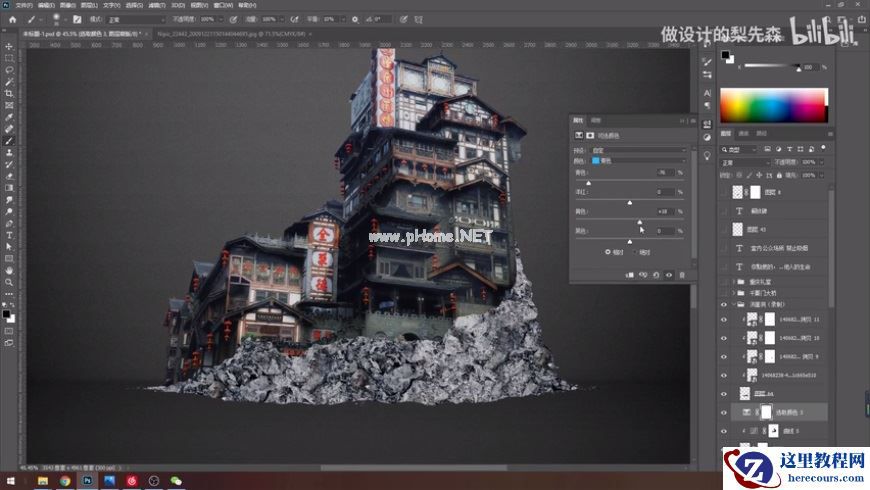Select the Eyedropper tool
Screen dimensions: 870x490
9,117
